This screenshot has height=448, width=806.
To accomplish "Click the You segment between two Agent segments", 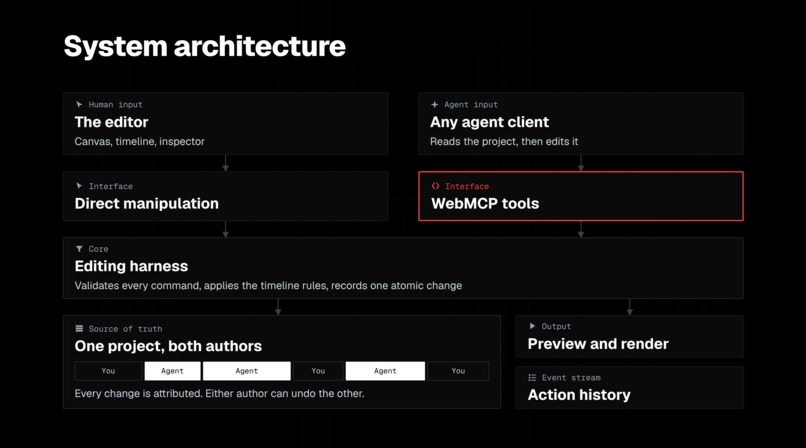I will coord(318,371).
